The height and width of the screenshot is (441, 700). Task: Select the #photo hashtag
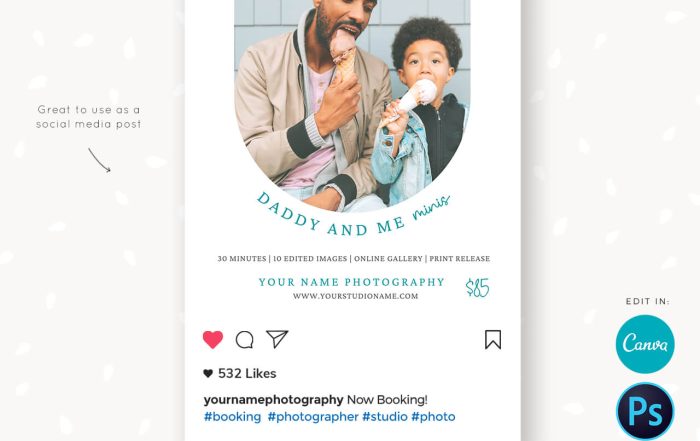433,416
